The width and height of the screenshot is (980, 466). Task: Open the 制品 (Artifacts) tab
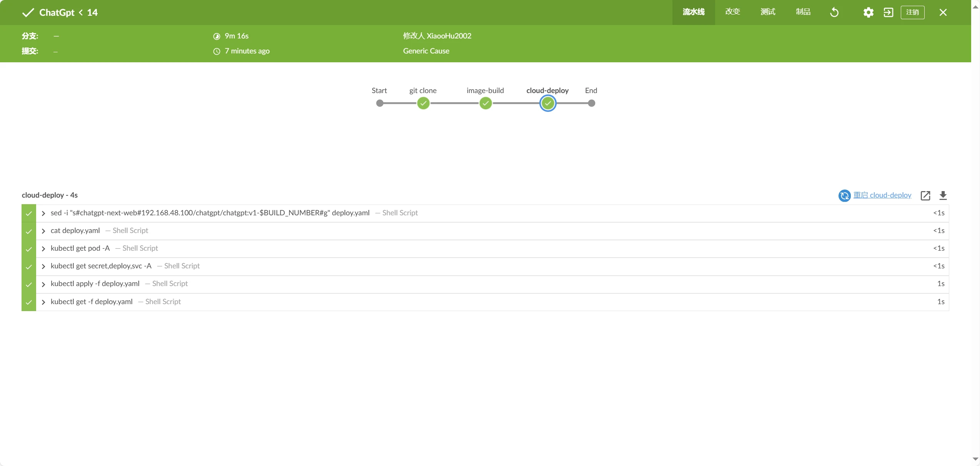tap(803, 12)
